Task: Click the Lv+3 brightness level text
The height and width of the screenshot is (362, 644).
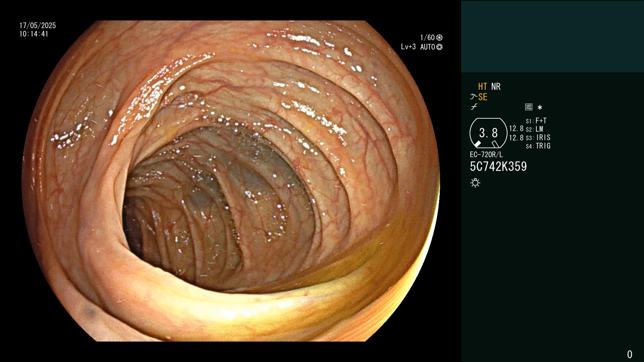Action: pyautogui.click(x=408, y=47)
